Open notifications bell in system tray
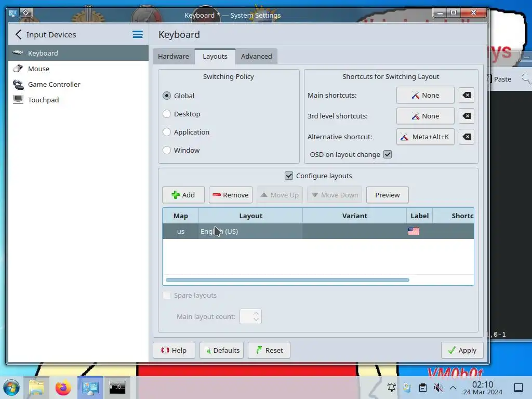This screenshot has width=532, height=399. tap(392, 387)
